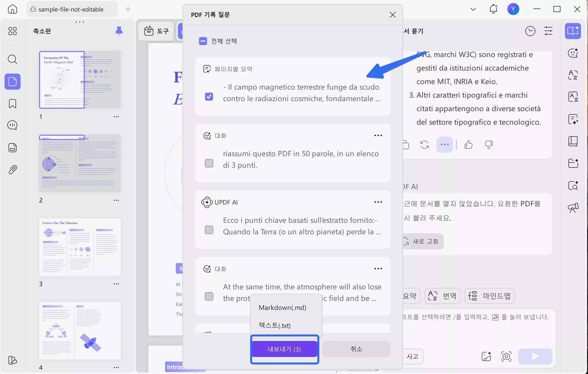Check the 'riassumi questo PDF' conversation checkbox
Viewport: 588px width, 374px height.
tap(209, 163)
